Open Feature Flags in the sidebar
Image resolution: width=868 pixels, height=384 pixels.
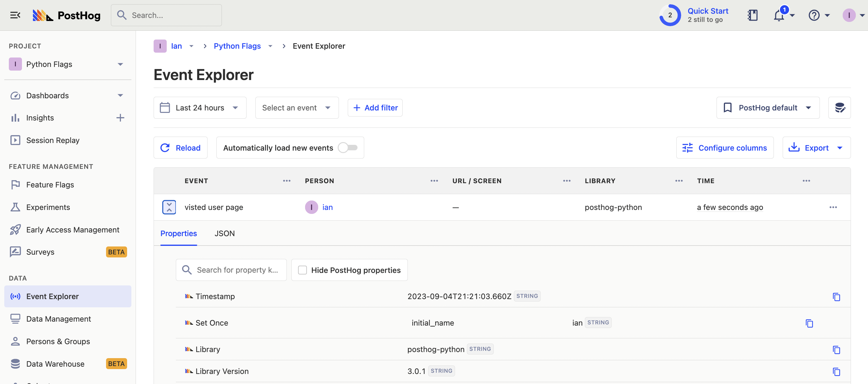tap(50, 185)
